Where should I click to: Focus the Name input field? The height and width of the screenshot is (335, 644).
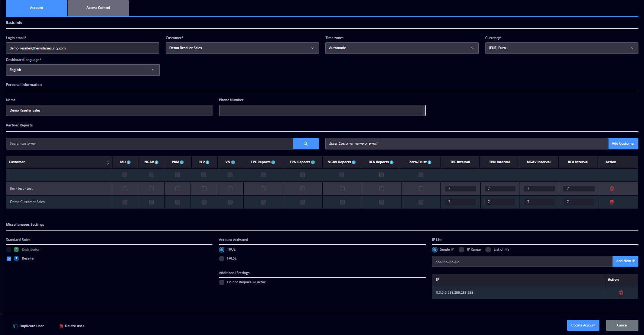[x=109, y=110]
